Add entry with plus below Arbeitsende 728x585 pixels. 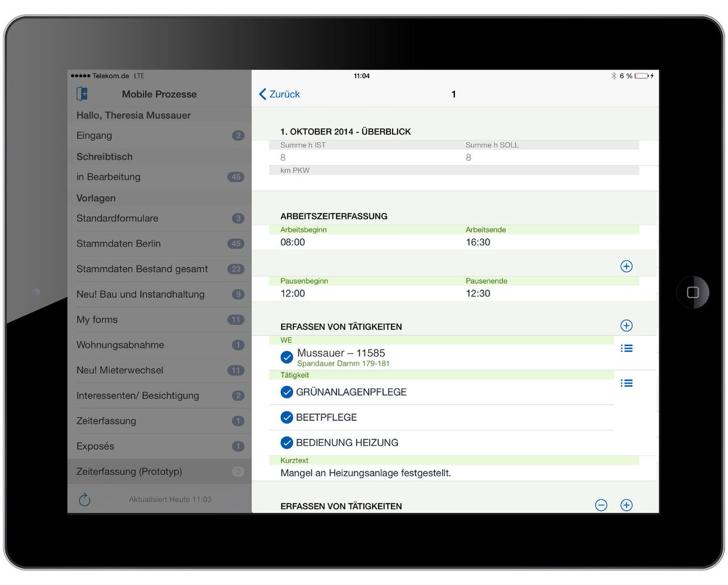pyautogui.click(x=626, y=266)
